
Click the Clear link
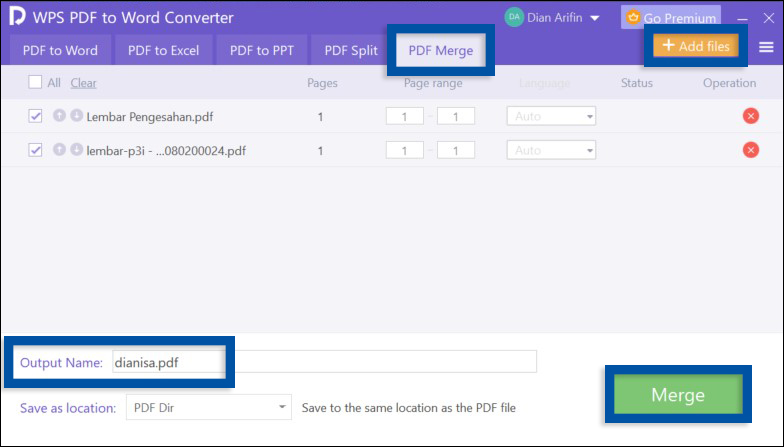(x=83, y=83)
